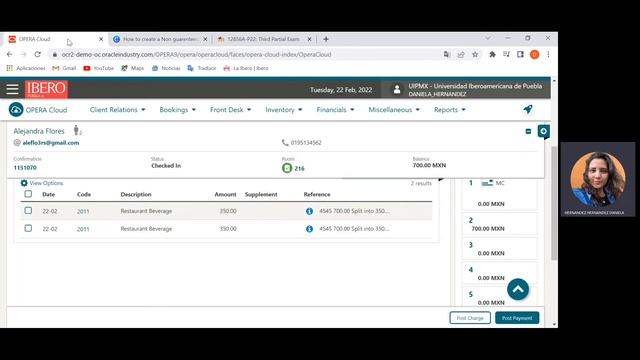The height and width of the screenshot is (360, 640).
Task: Click the Post Charge button
Action: point(470,318)
